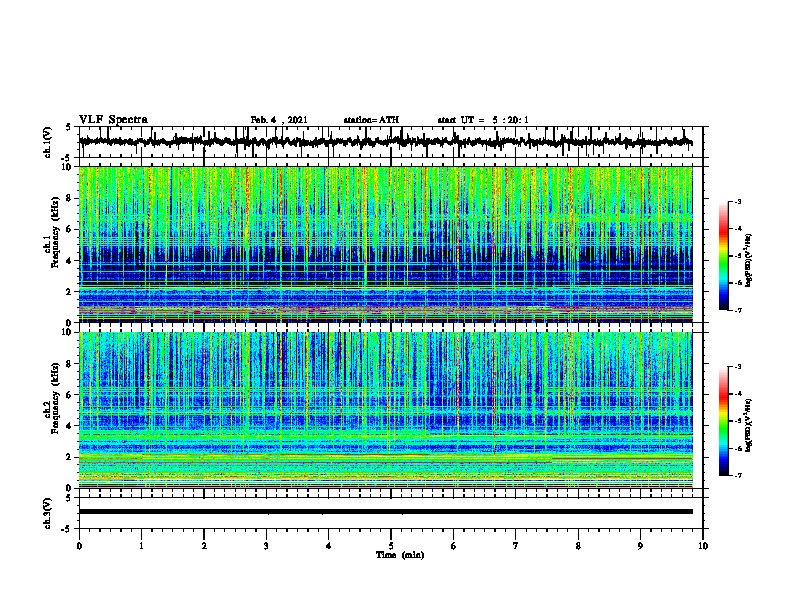Click the "Time (min)" x-axis label
Screen dimensions: 792x612
(x=400, y=555)
